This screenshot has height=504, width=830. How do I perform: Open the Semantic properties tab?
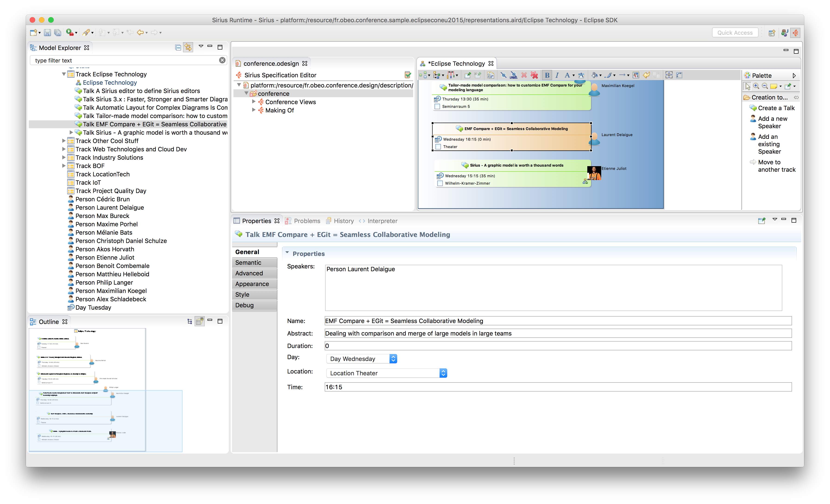click(x=248, y=263)
